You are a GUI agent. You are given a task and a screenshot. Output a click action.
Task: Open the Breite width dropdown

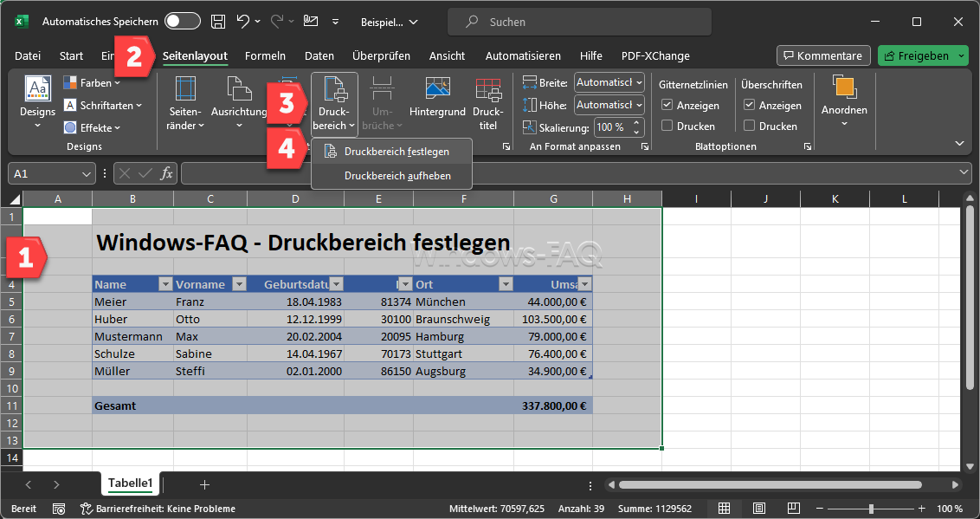coord(609,82)
